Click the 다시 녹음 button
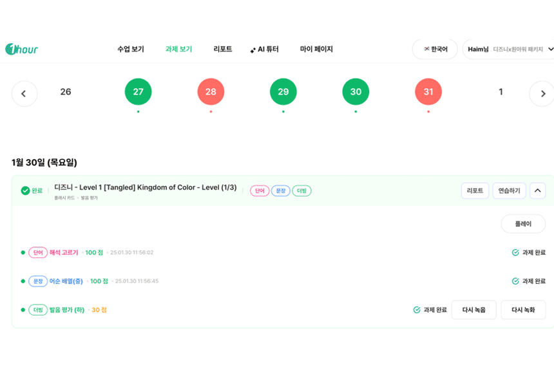 [473, 310]
